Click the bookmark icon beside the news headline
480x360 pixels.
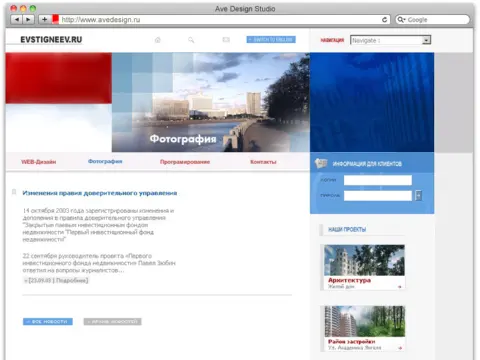click(x=14, y=192)
